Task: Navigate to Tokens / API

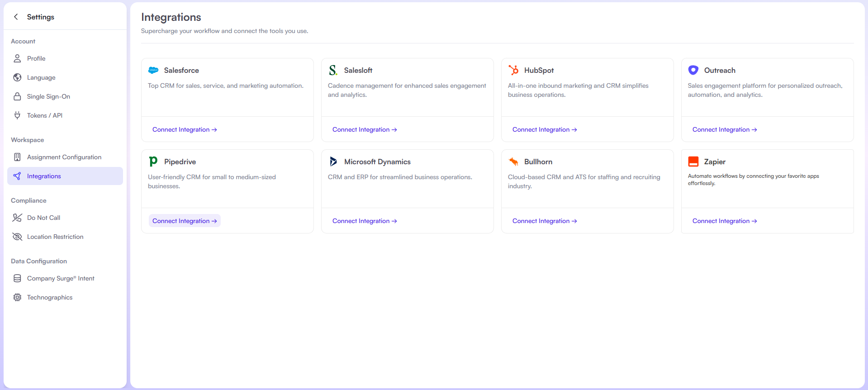Action: click(45, 115)
